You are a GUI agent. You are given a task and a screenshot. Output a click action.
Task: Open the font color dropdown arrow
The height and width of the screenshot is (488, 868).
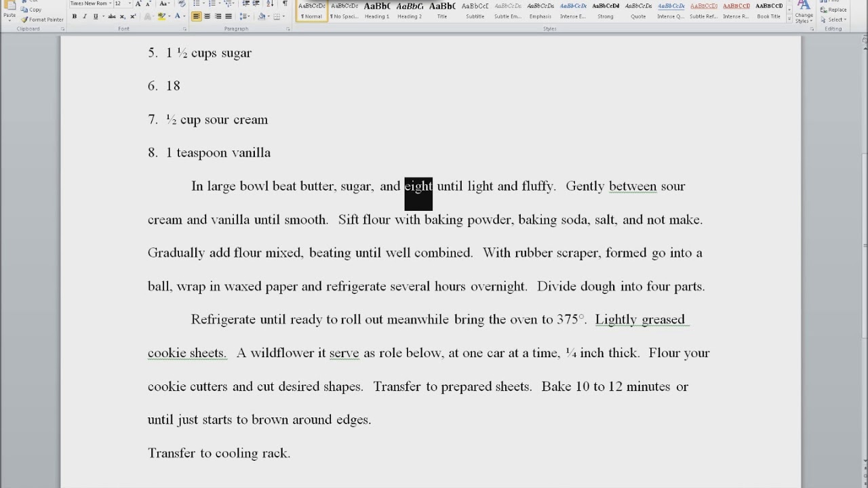coord(184,16)
